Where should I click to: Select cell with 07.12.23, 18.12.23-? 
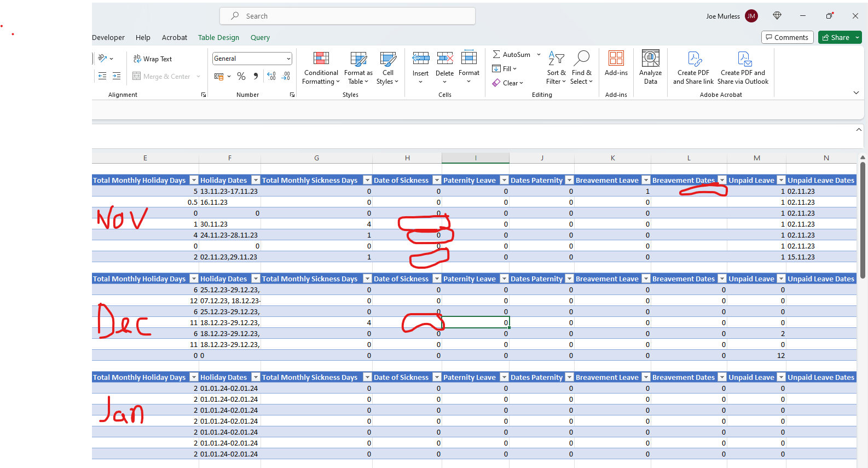pyautogui.click(x=230, y=301)
